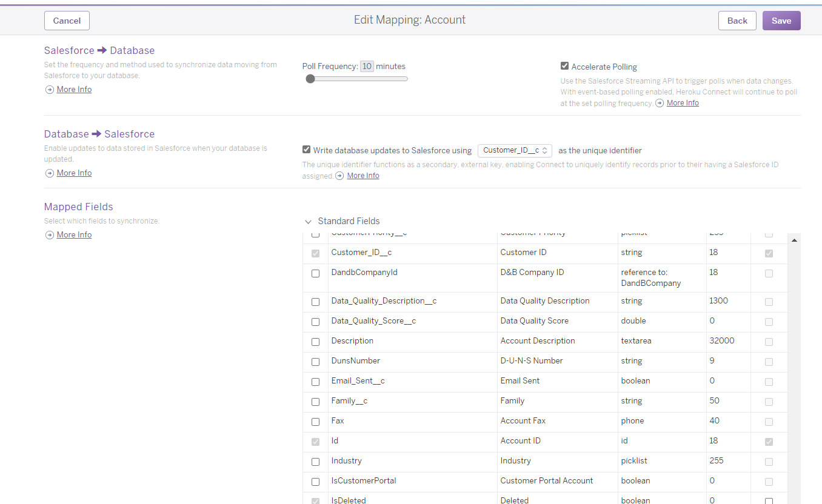The height and width of the screenshot is (504, 822).
Task: Click scroll-up arrow in fields table
Action: pyautogui.click(x=794, y=240)
